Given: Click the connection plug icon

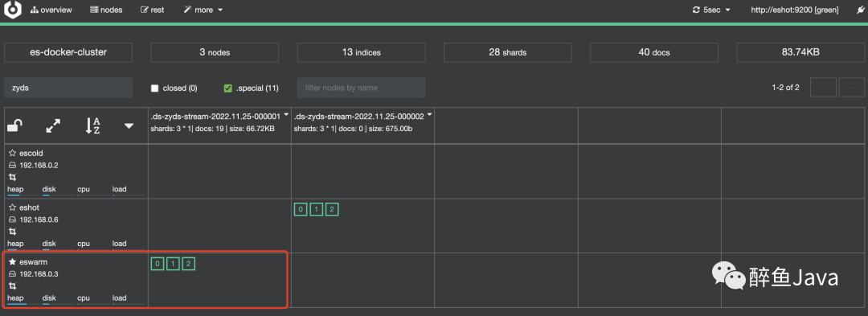Looking at the screenshot, I should click(x=860, y=10).
